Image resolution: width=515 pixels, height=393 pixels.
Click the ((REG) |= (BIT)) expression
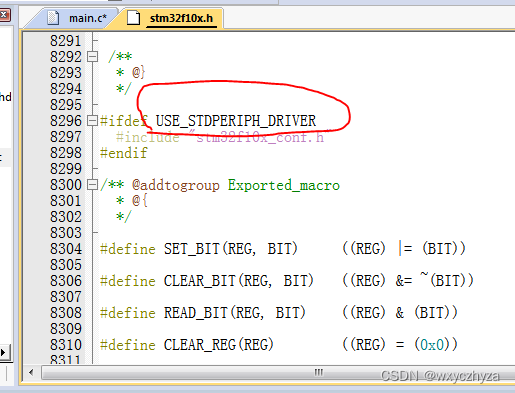(404, 249)
